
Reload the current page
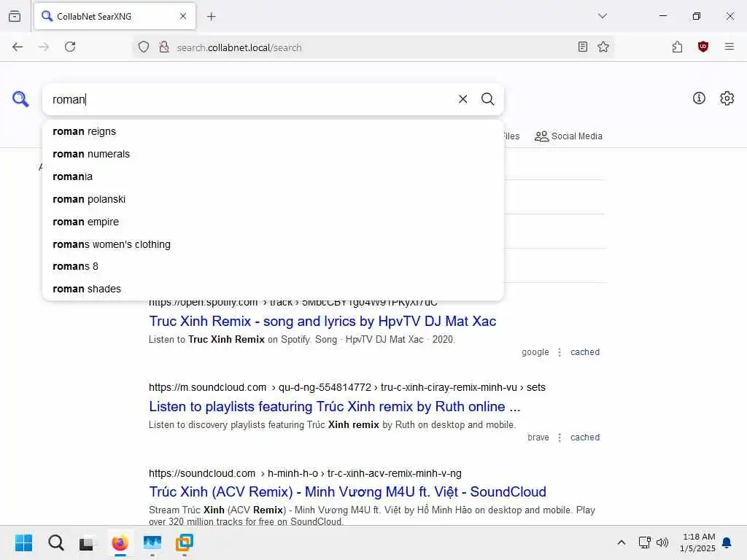point(70,47)
